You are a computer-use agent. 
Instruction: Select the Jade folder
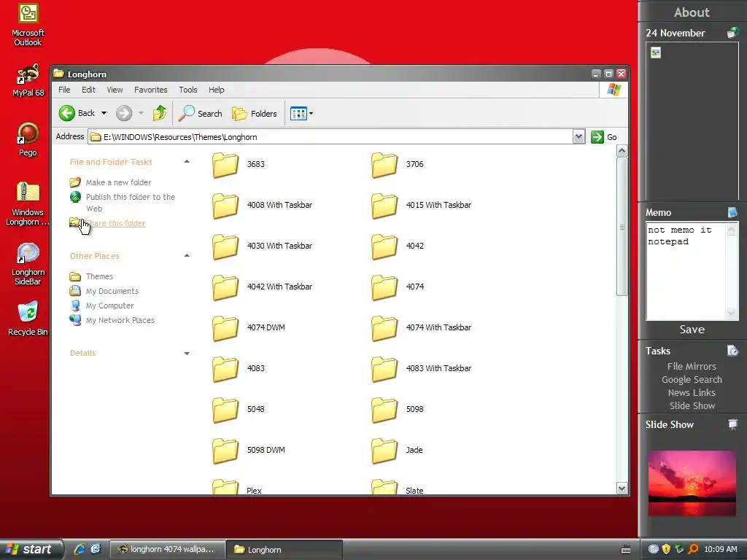tap(397, 450)
